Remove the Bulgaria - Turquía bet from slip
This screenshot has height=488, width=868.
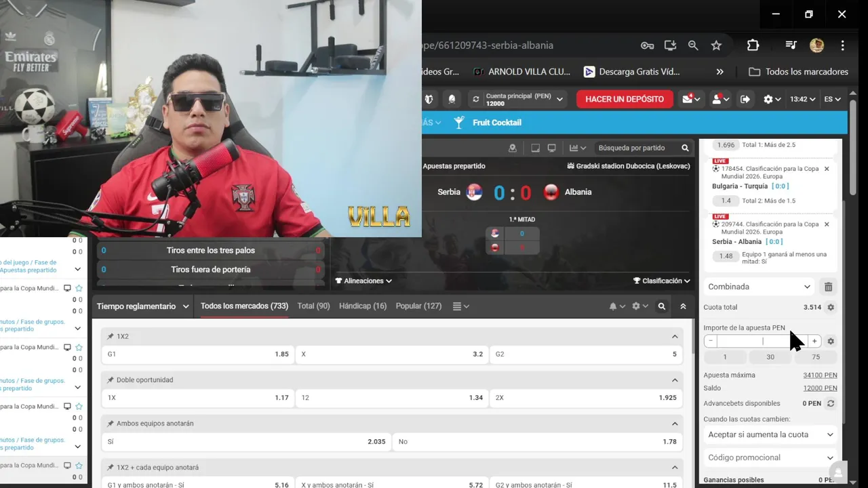coord(827,169)
